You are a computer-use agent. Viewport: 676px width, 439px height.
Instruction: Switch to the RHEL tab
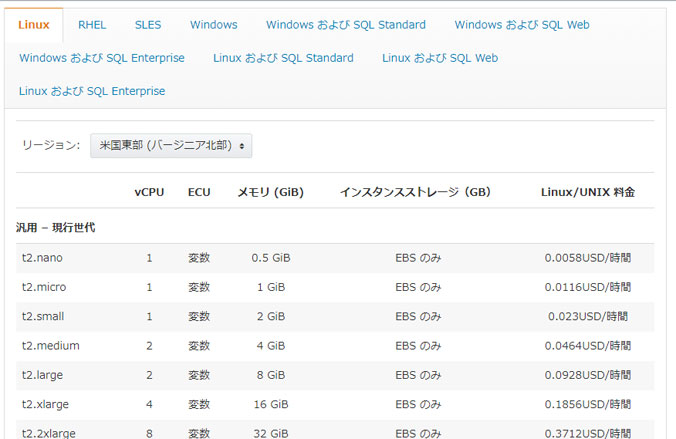coord(92,25)
